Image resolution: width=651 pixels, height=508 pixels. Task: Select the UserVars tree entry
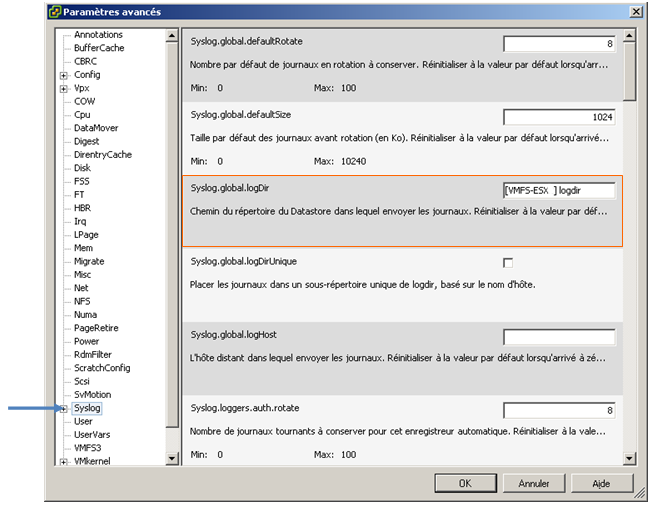click(94, 435)
